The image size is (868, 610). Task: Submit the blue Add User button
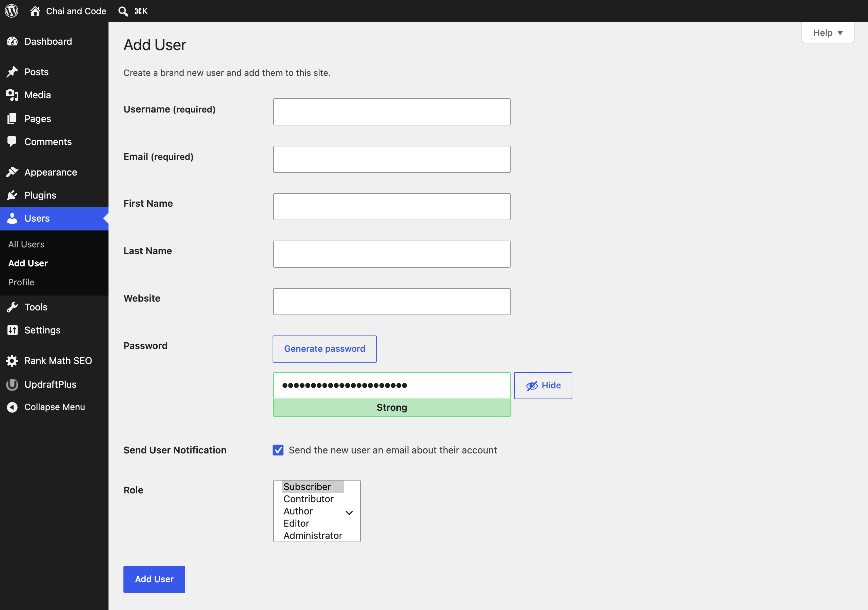coord(154,579)
